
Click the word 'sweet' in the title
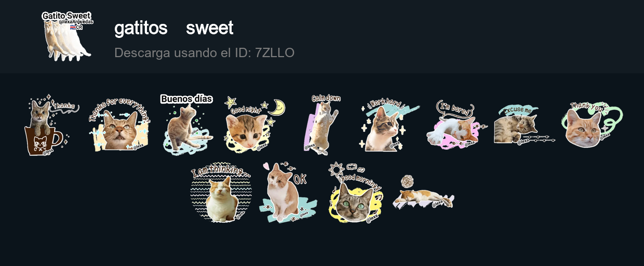pos(210,28)
